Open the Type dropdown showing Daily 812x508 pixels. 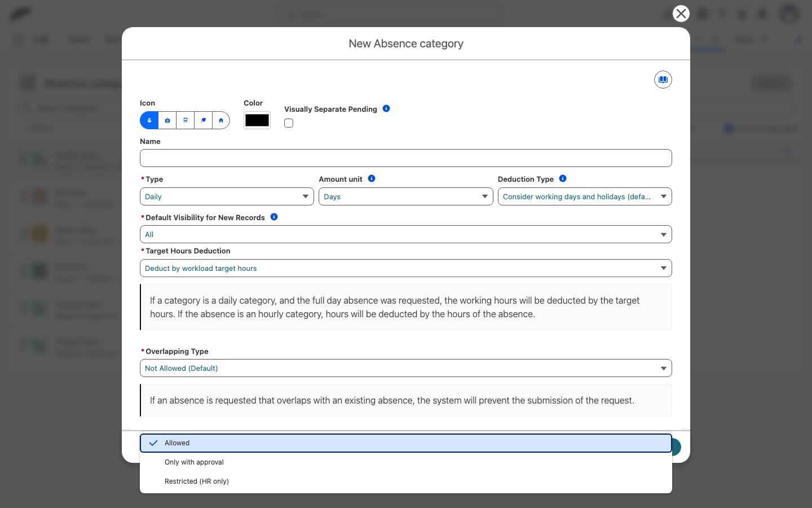point(227,196)
